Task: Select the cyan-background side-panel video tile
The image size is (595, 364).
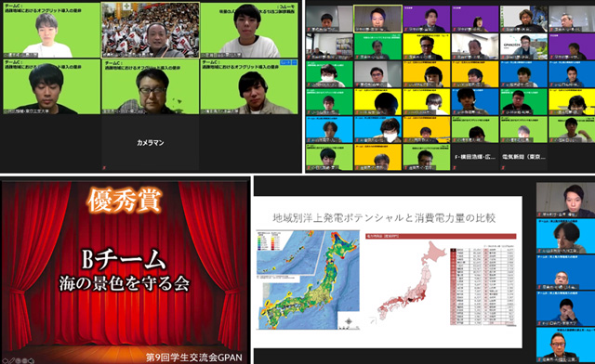Action: pos(565,236)
